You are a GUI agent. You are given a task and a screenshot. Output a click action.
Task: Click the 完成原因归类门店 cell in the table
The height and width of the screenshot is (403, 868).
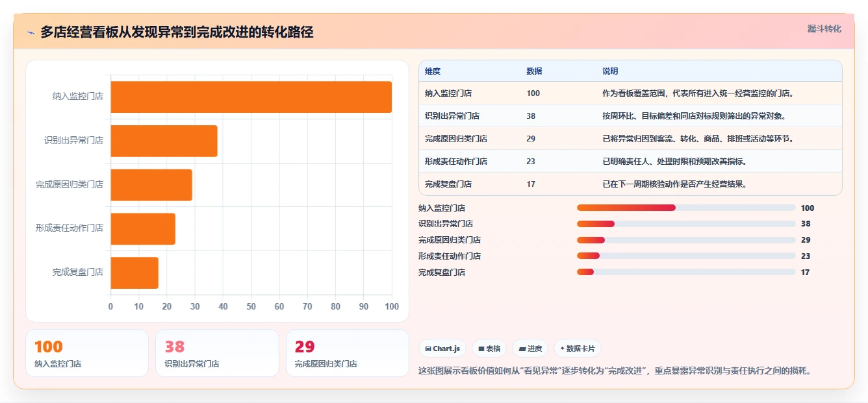pos(456,139)
